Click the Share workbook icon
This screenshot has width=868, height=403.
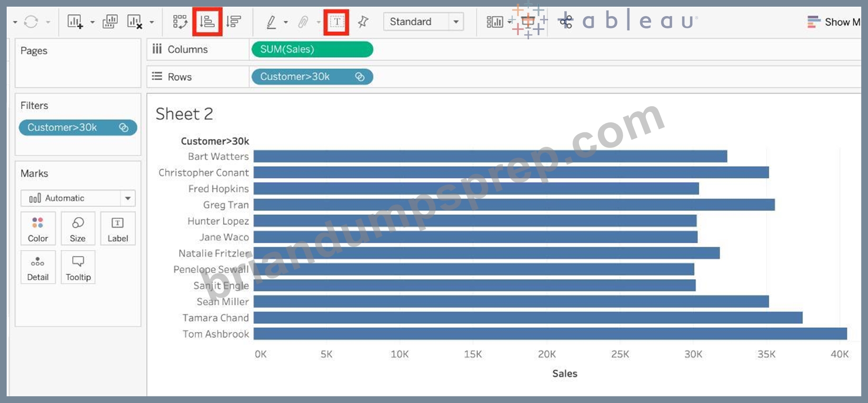pyautogui.click(x=566, y=22)
